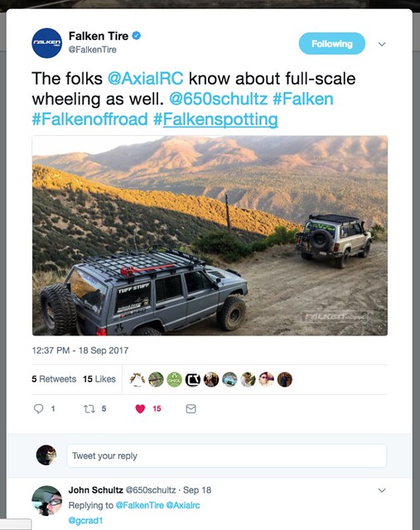The height and width of the screenshot is (530, 420).
Task: Open the #Falkenoffroad hashtag link
Action: (90, 119)
